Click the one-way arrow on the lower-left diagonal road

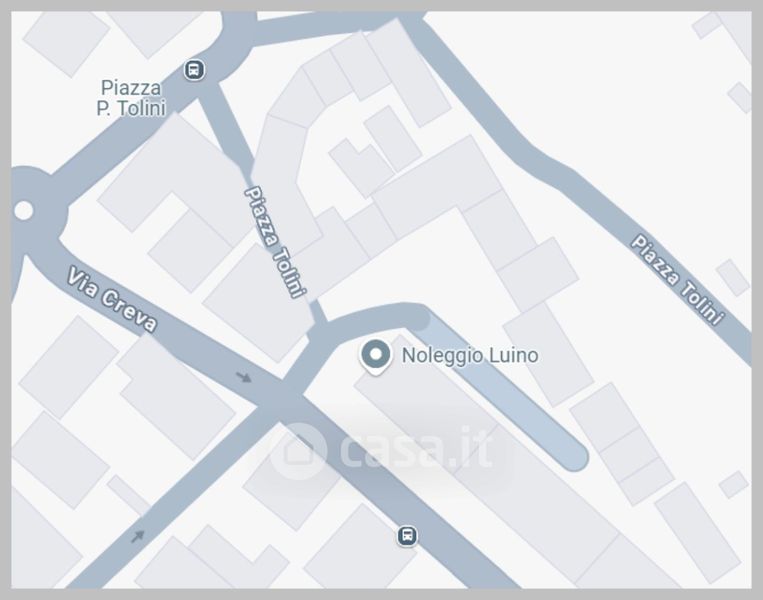click(138, 537)
